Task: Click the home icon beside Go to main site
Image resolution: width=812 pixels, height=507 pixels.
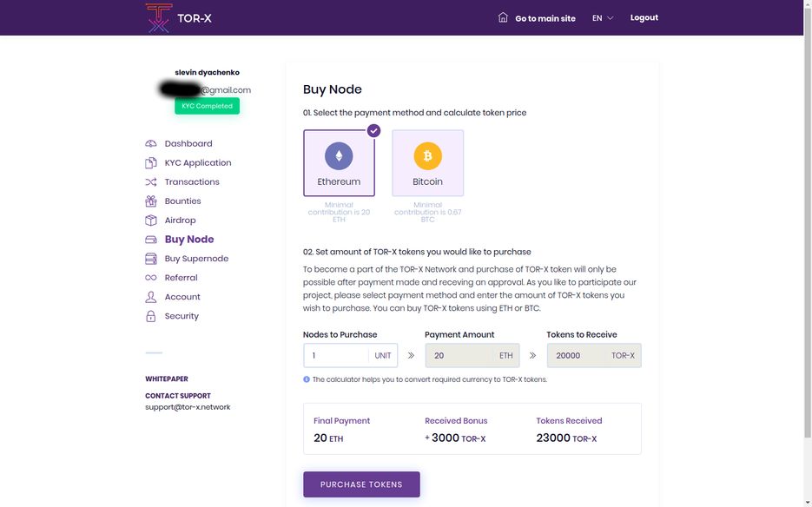Action: tap(503, 17)
